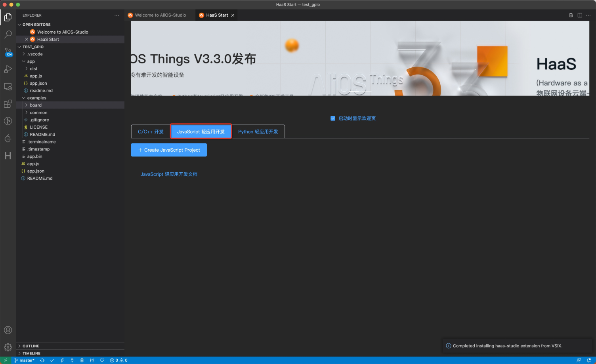Collapse the TEST_GPIO root folder
This screenshot has width=596, height=364.
click(x=19, y=47)
